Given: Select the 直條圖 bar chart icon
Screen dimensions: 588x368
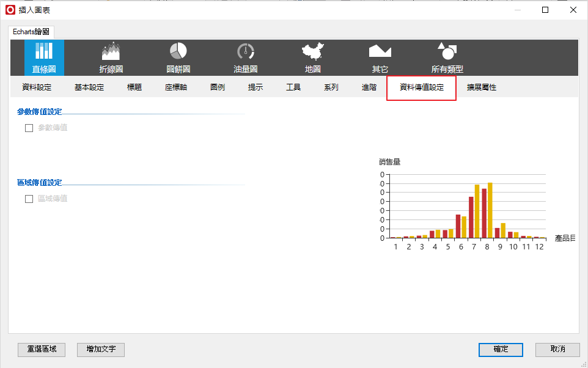Looking at the screenshot, I should tap(44, 51).
